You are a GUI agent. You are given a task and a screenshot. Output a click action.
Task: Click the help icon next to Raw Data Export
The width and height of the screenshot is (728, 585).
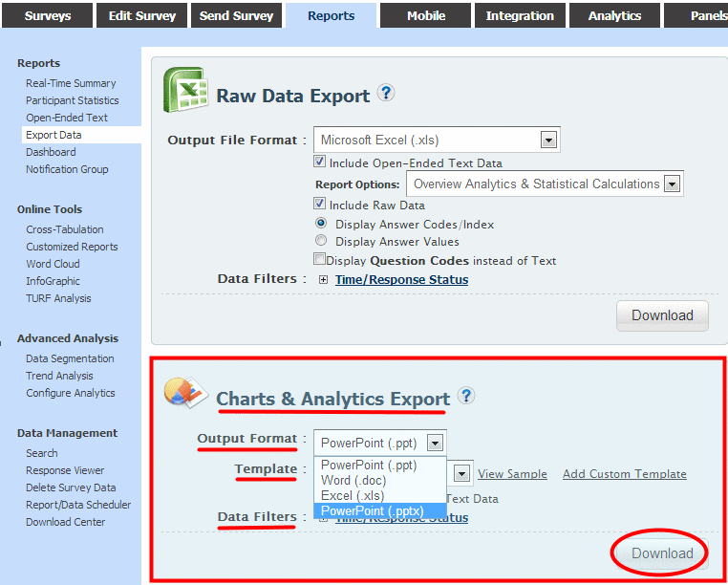[x=386, y=93]
